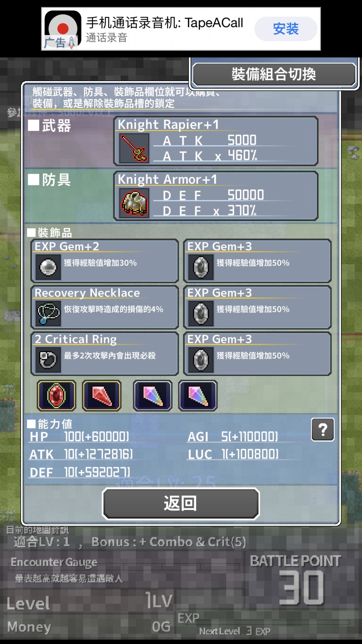Tap the 2 Critical Ring icon

pyautogui.click(x=48, y=360)
